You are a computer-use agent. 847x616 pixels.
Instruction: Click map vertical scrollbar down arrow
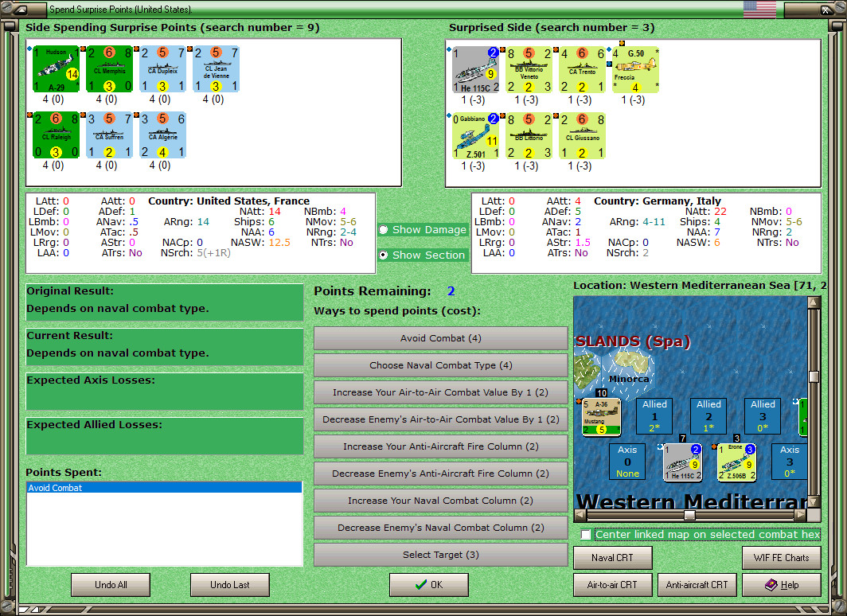click(814, 501)
